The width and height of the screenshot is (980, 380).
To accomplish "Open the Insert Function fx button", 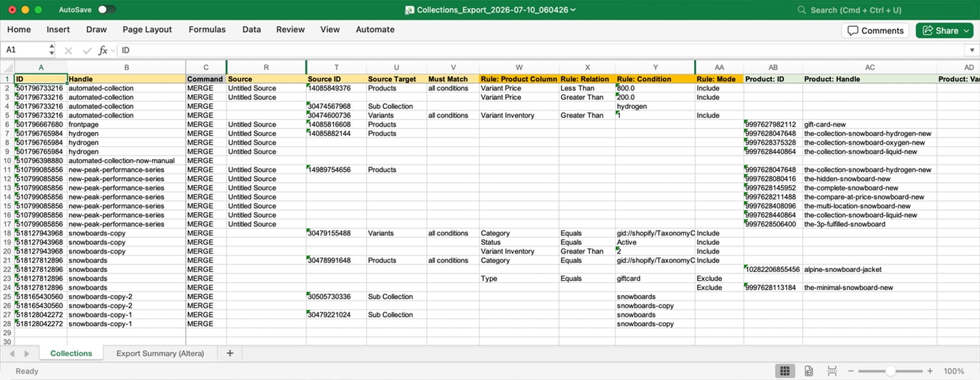I will click(x=103, y=50).
